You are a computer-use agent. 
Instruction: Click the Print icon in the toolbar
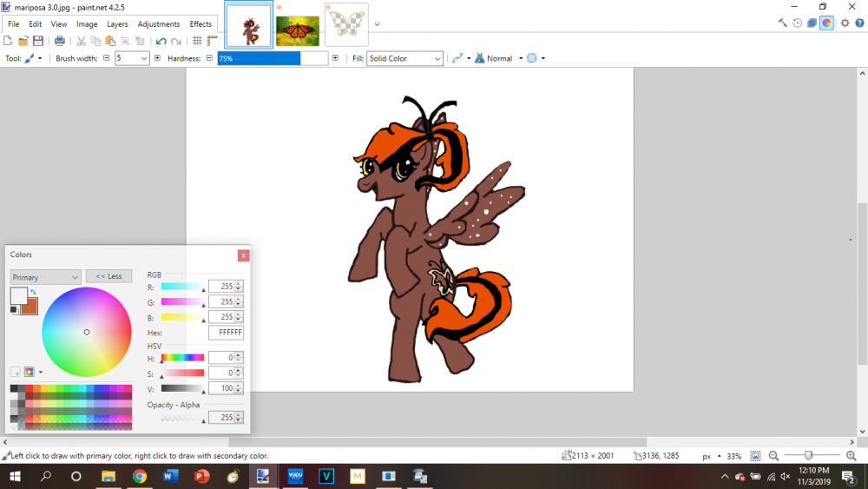tap(60, 41)
